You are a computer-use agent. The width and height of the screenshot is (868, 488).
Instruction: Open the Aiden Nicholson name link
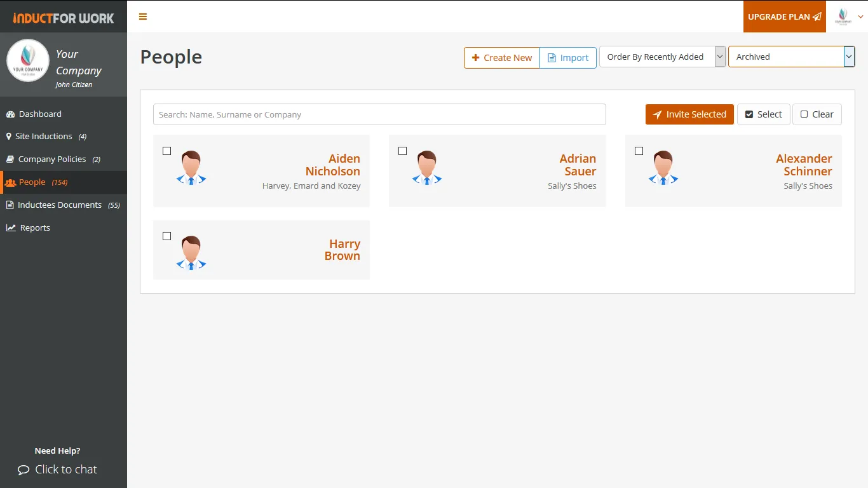click(333, 165)
